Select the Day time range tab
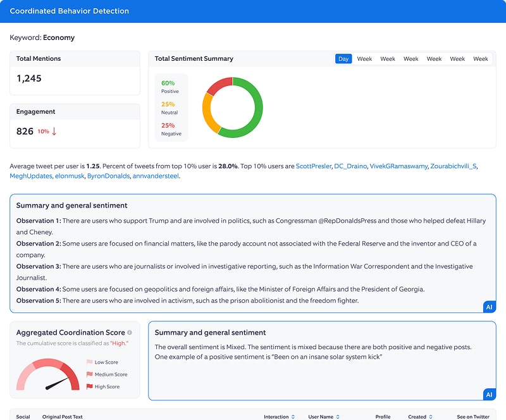The width and height of the screenshot is (506, 420). [x=343, y=59]
